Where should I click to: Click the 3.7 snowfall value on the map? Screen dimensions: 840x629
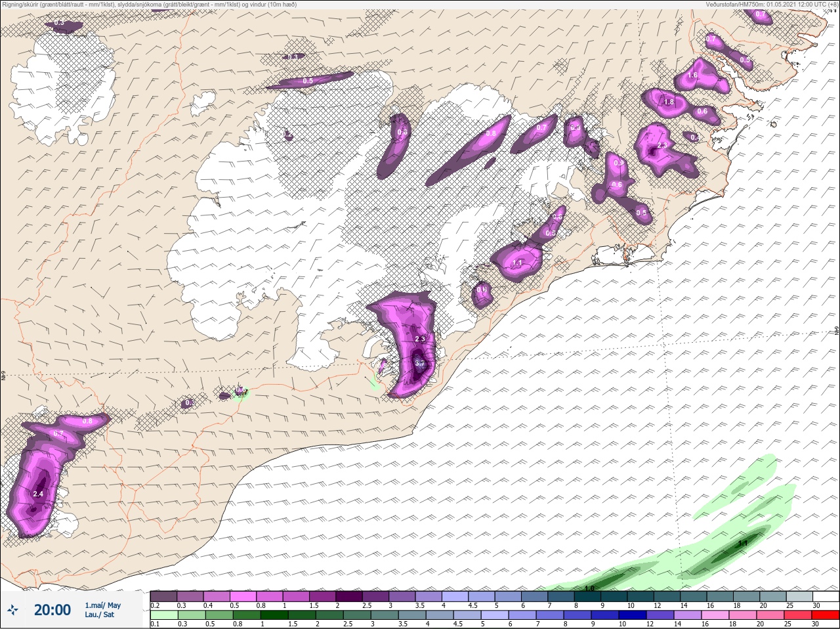[421, 363]
